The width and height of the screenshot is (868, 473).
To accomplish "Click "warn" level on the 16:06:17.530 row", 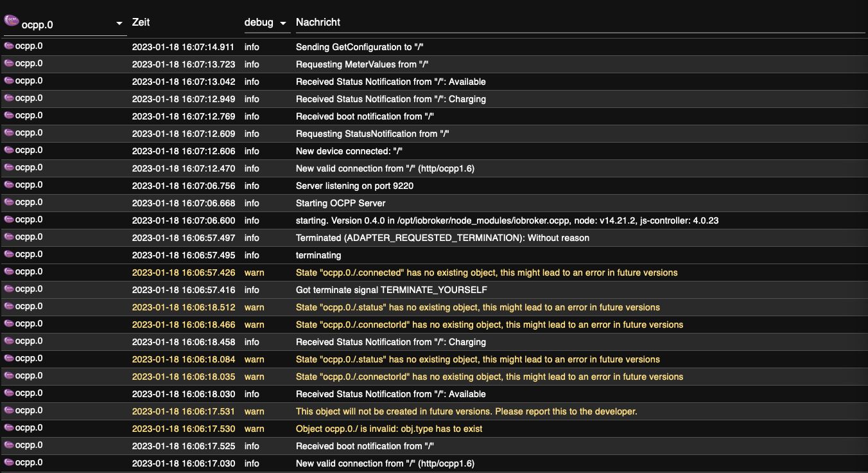I will pyautogui.click(x=254, y=429).
